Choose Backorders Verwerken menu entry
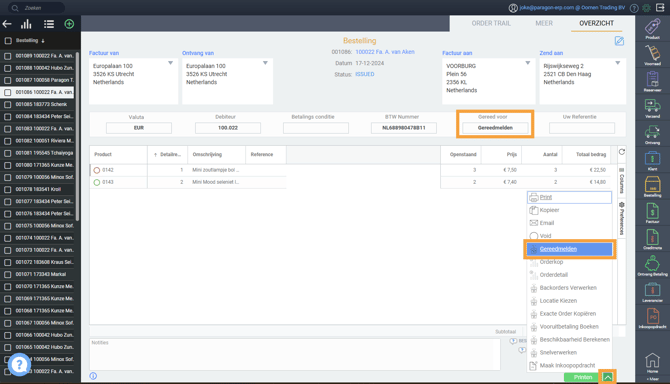This screenshot has width=670, height=384. click(x=569, y=288)
